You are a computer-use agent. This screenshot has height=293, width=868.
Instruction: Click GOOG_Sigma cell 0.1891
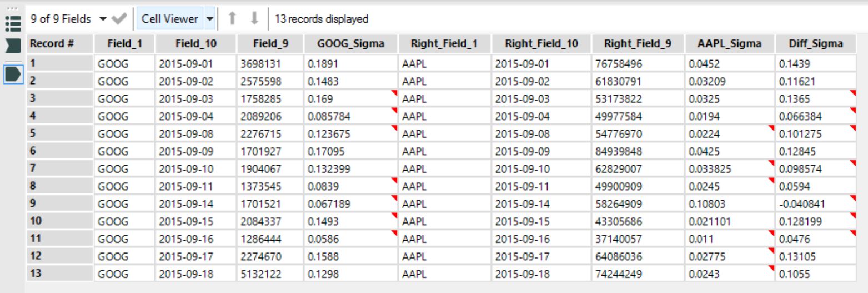[x=350, y=64]
